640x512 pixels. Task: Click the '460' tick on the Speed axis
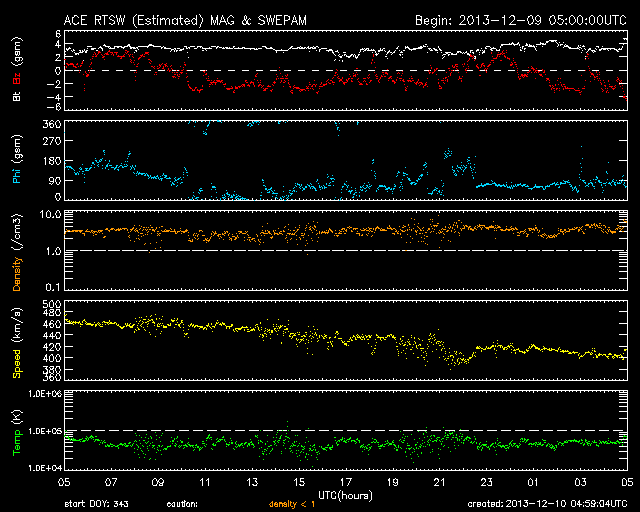[52, 324]
